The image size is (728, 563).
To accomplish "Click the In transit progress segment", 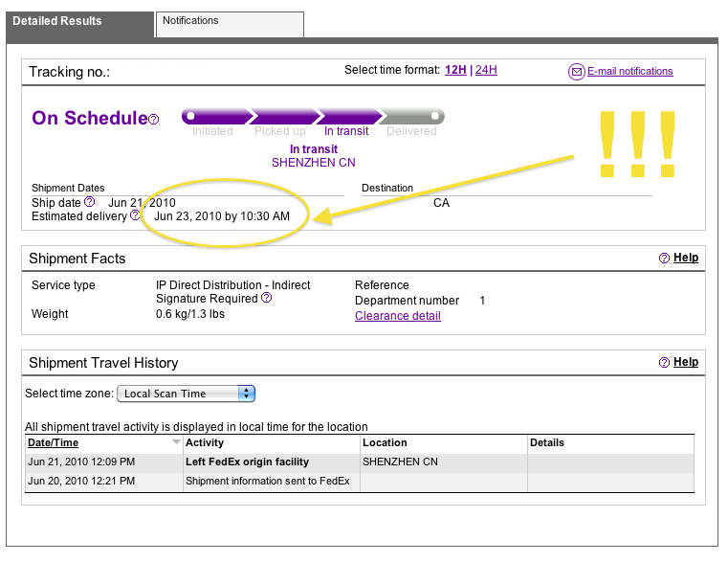I will (x=346, y=117).
